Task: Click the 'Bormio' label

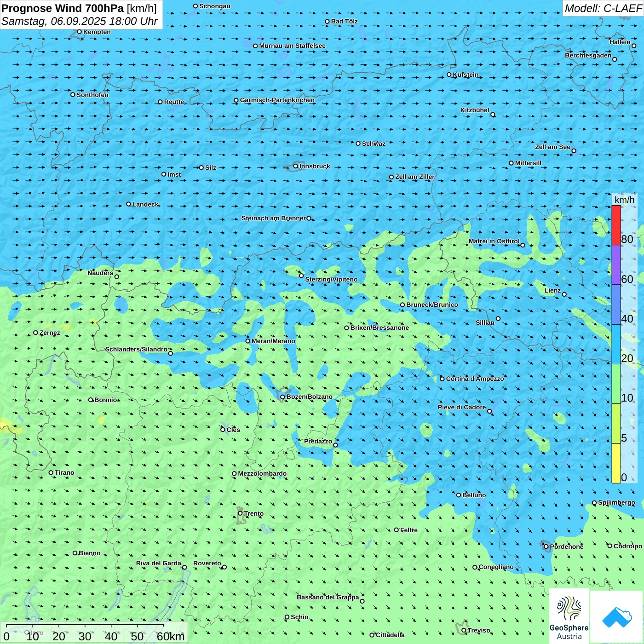Action: [x=106, y=400]
